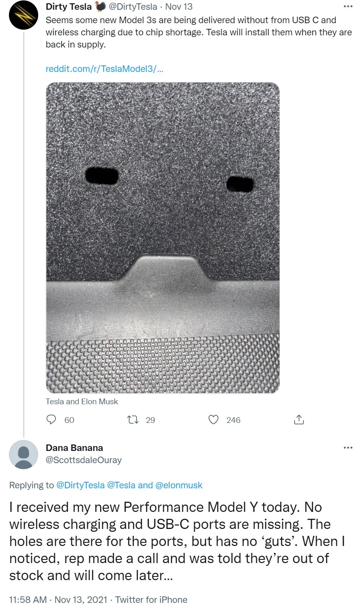Click the Nov 13 tweet timestamp
The height and width of the screenshot is (611, 364).
[179, 6]
